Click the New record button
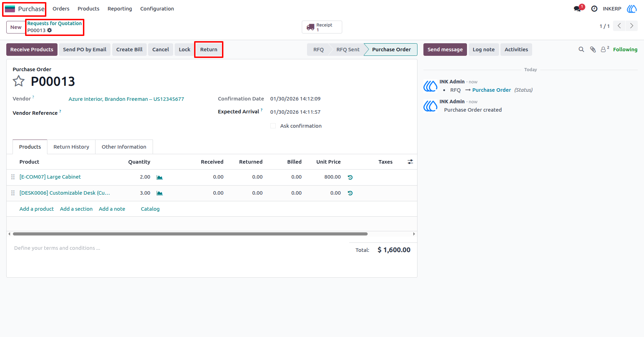This screenshot has height=337, width=644. pos(16,27)
